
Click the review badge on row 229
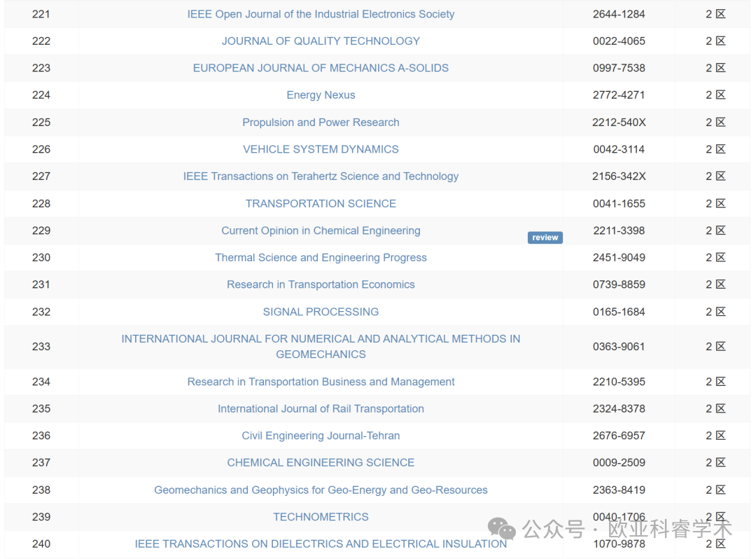[545, 237]
